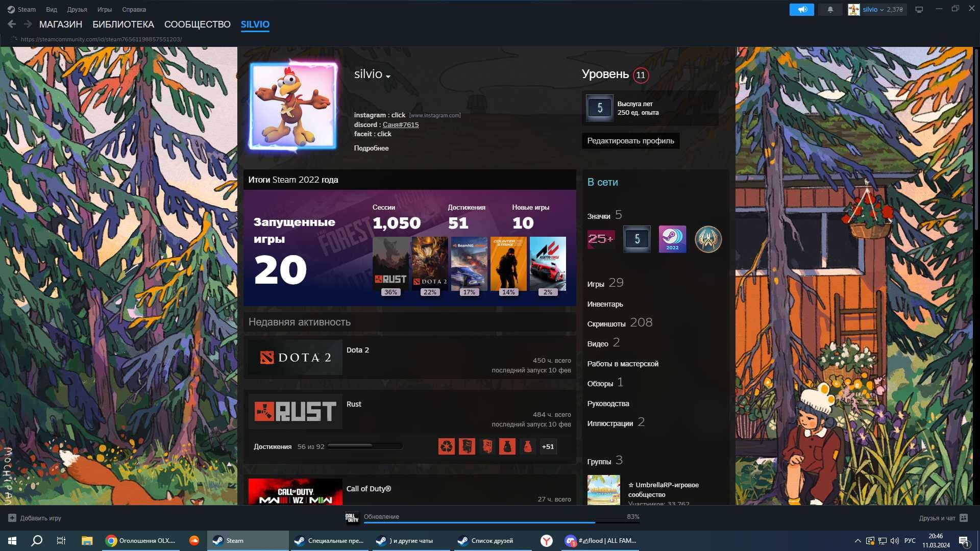Click the back navigation arrow
Screen dimensions: 980x551
click(x=12, y=24)
